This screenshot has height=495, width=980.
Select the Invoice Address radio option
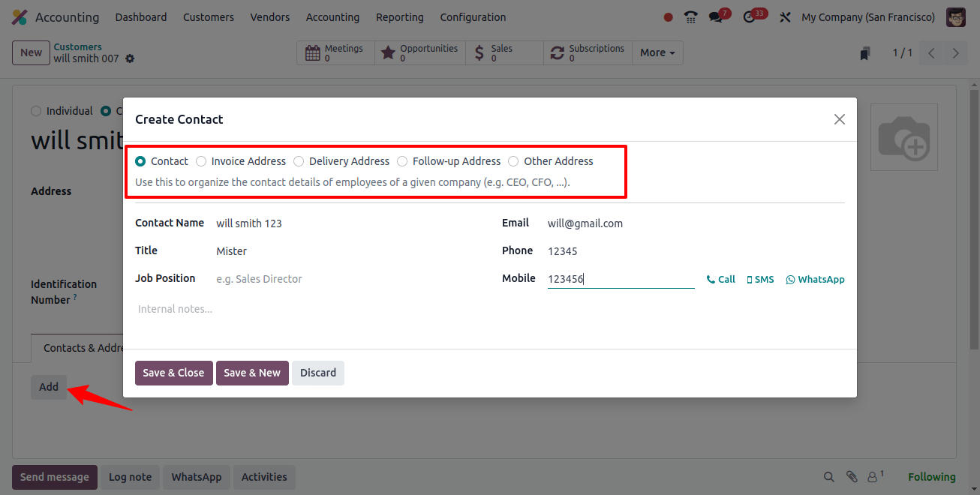click(x=201, y=161)
